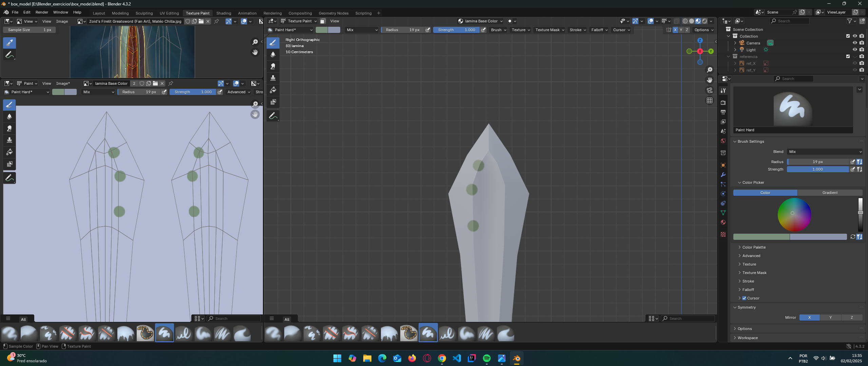Toggle referencia collection checkbox in outliner
868x366 pixels.
pos(848,57)
